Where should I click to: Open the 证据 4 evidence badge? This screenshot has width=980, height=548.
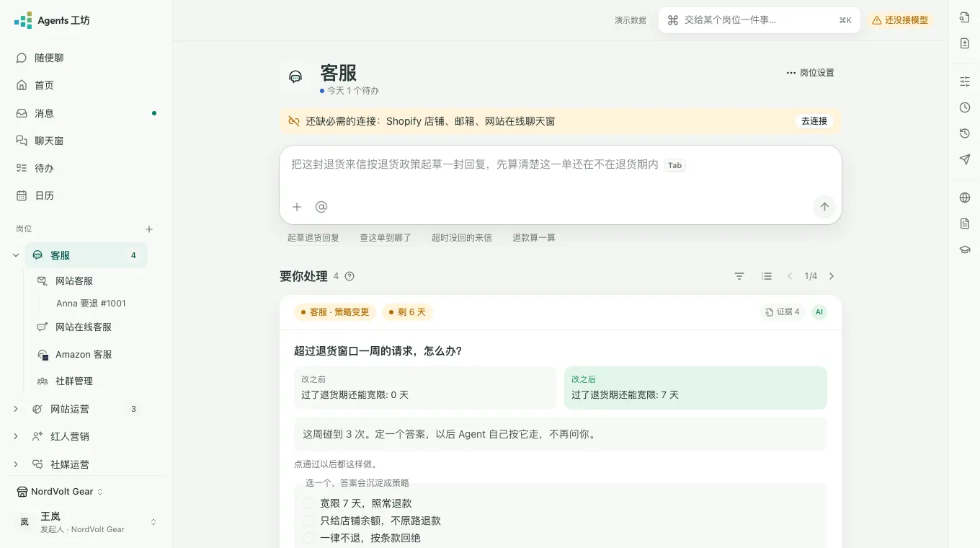pyautogui.click(x=783, y=312)
